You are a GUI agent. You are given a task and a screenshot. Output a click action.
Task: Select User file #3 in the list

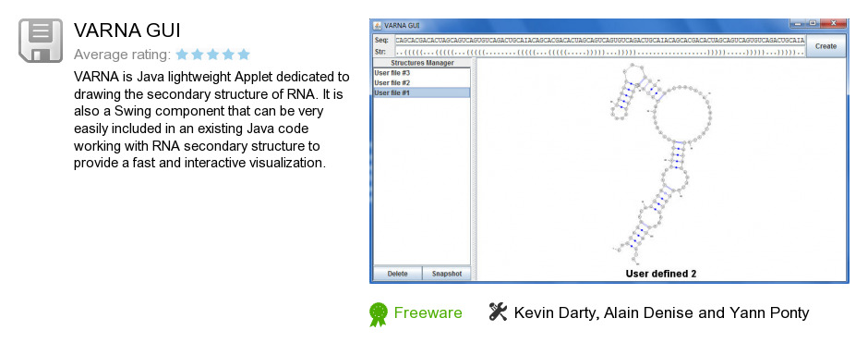pyautogui.click(x=422, y=72)
